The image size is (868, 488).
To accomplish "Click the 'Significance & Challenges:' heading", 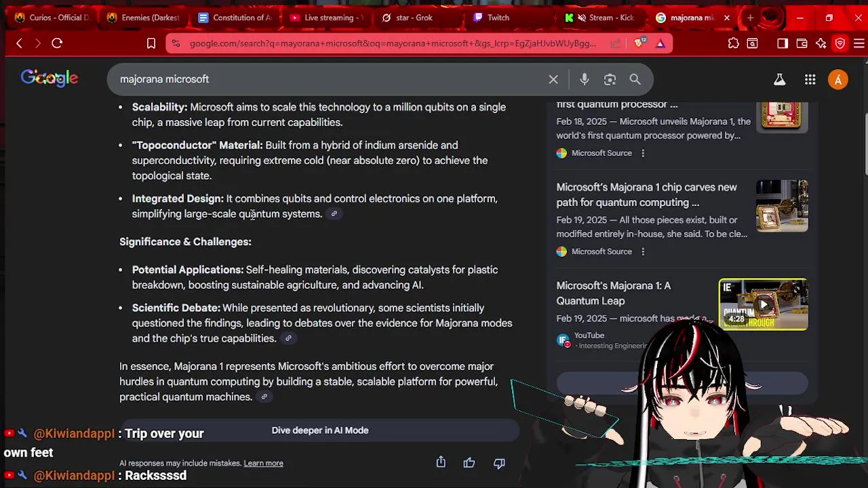I will (185, 242).
